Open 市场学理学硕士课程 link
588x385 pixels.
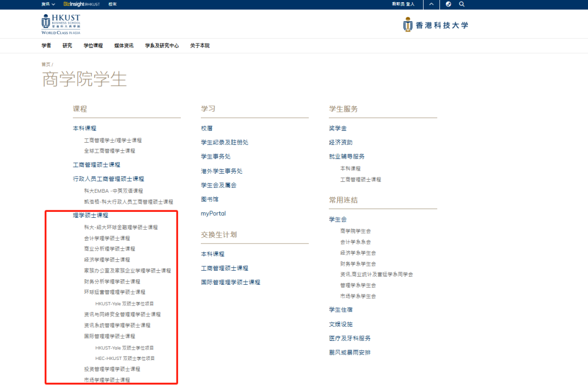coord(107,380)
